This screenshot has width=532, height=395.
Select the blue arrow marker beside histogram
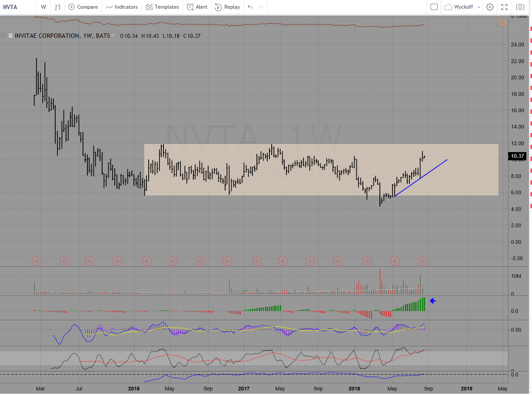[432, 301]
